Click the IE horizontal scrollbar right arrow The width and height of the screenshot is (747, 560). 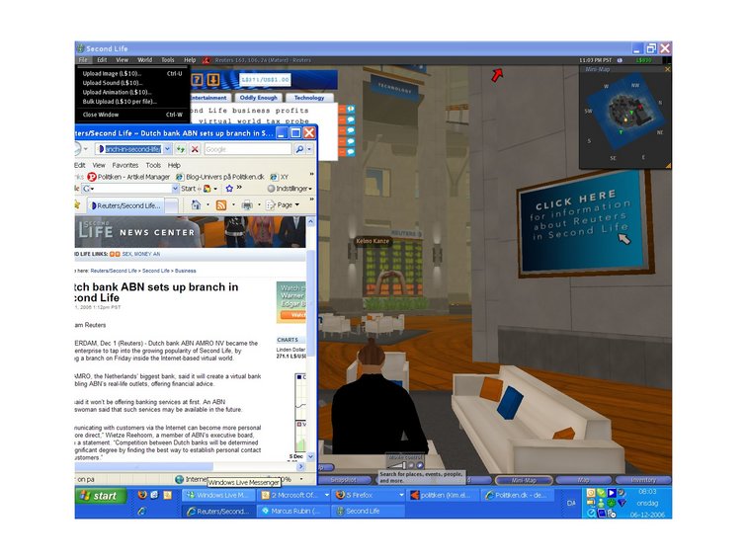301,466
